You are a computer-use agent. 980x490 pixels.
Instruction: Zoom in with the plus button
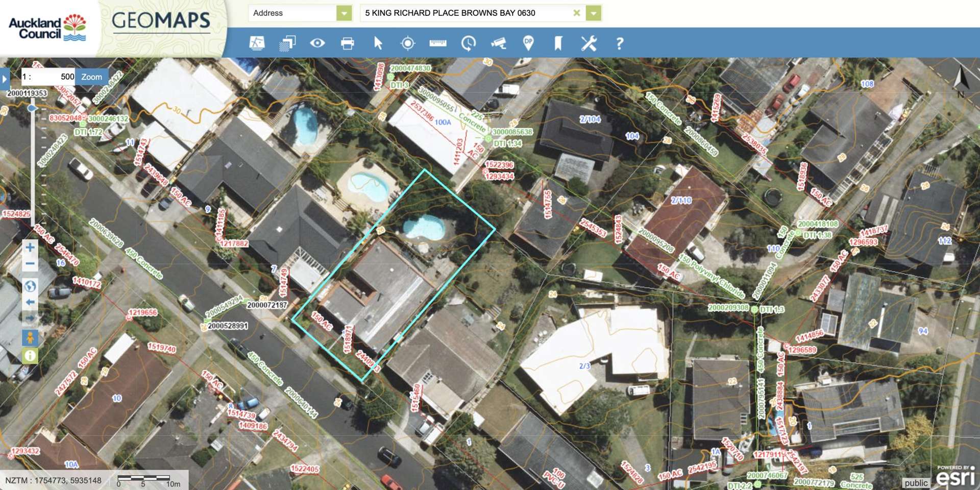click(30, 248)
